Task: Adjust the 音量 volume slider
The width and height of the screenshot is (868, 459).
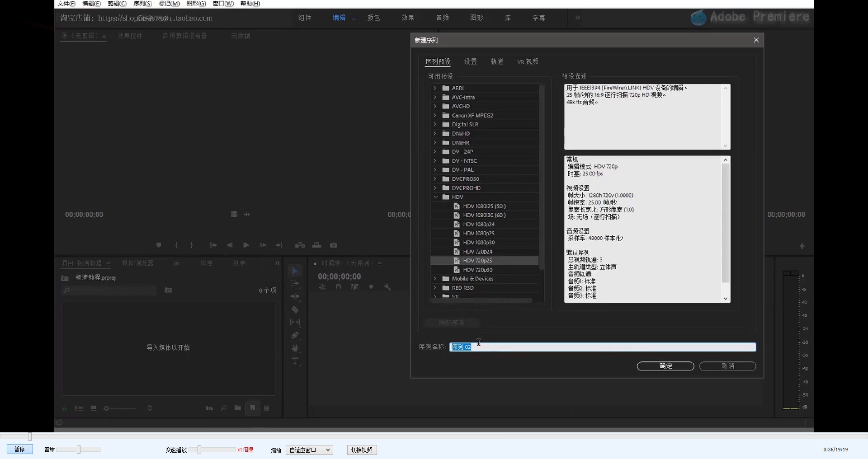Action: point(79,449)
